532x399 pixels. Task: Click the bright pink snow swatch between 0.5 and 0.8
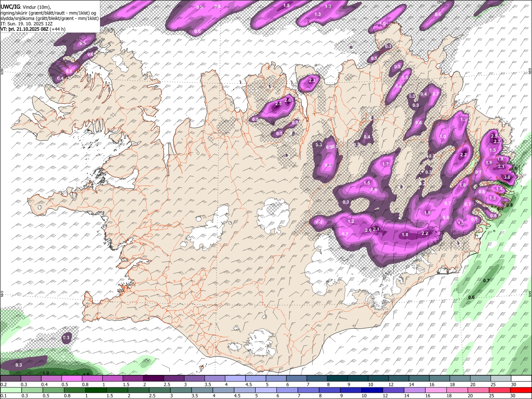[71, 379]
